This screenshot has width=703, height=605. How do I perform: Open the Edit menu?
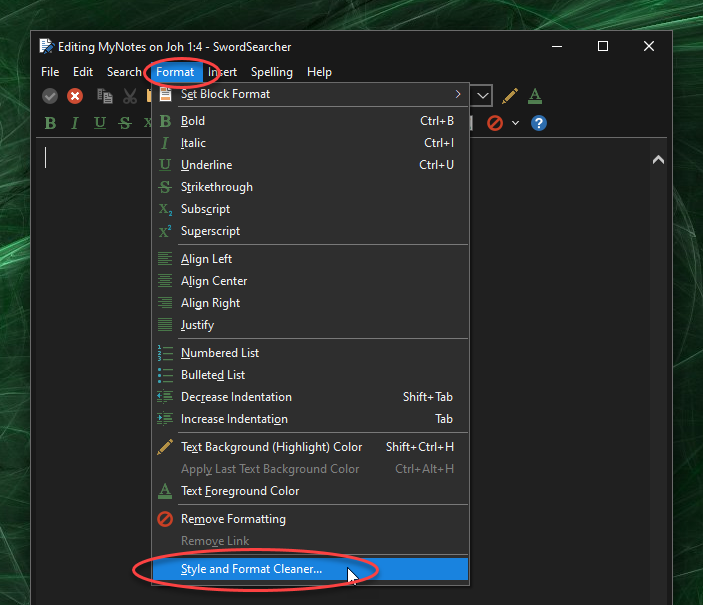click(x=83, y=72)
